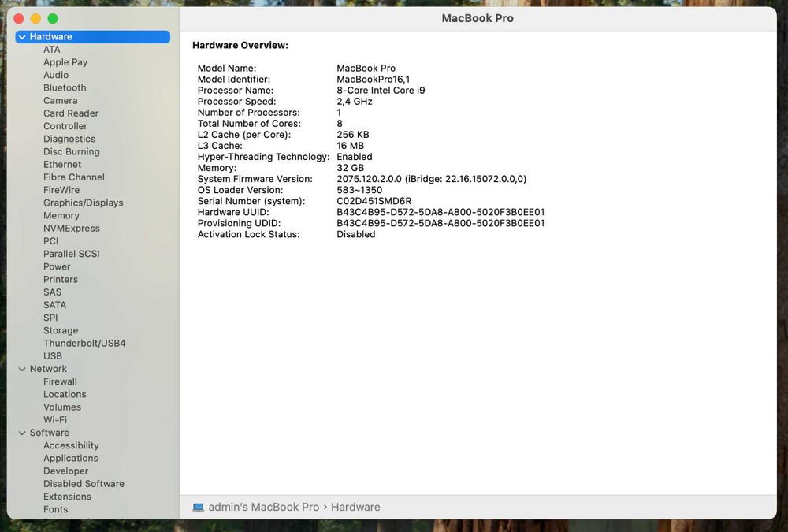Open the SPI entry
This screenshot has width=788, height=532.
(50, 318)
